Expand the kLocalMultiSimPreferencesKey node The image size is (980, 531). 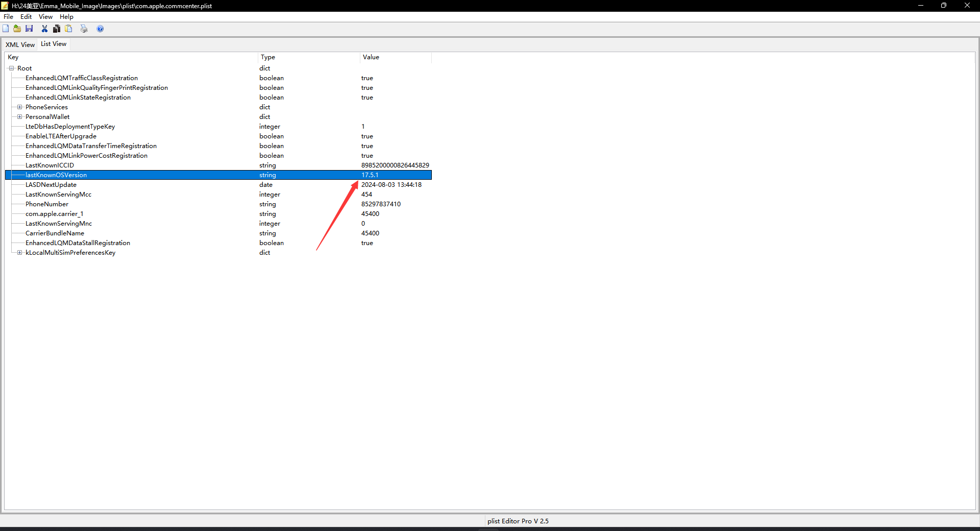pyautogui.click(x=19, y=253)
